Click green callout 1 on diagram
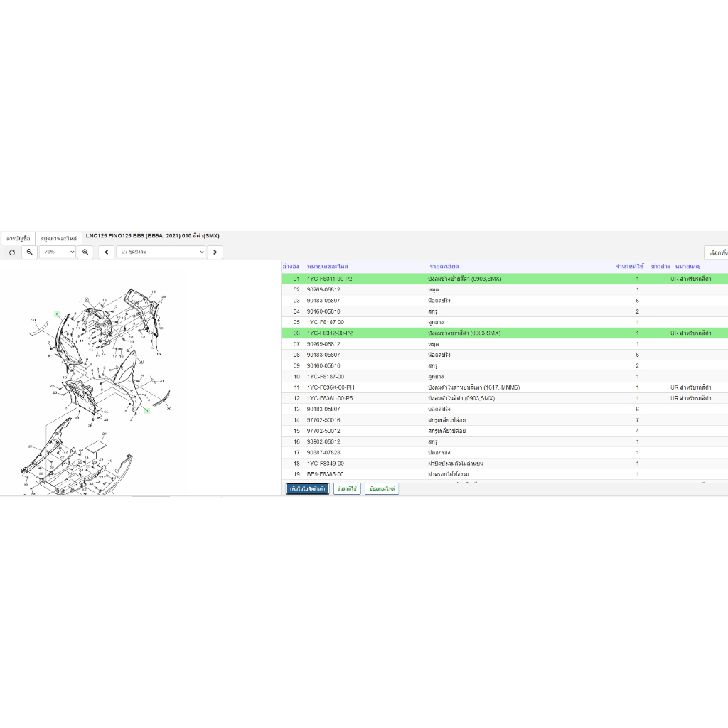Viewport: 728px width, 728px height. pos(147,411)
